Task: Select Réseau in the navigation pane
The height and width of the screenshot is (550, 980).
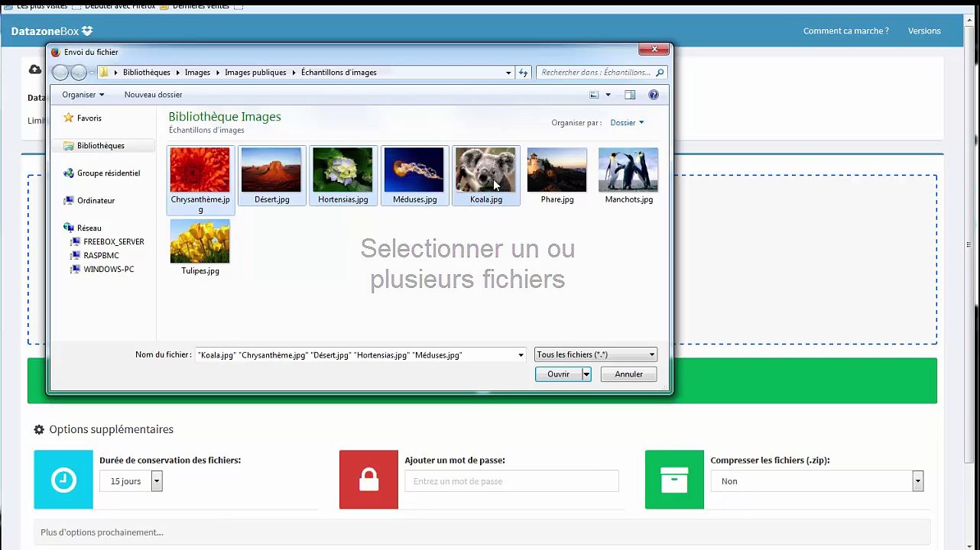Action: pyautogui.click(x=83, y=228)
